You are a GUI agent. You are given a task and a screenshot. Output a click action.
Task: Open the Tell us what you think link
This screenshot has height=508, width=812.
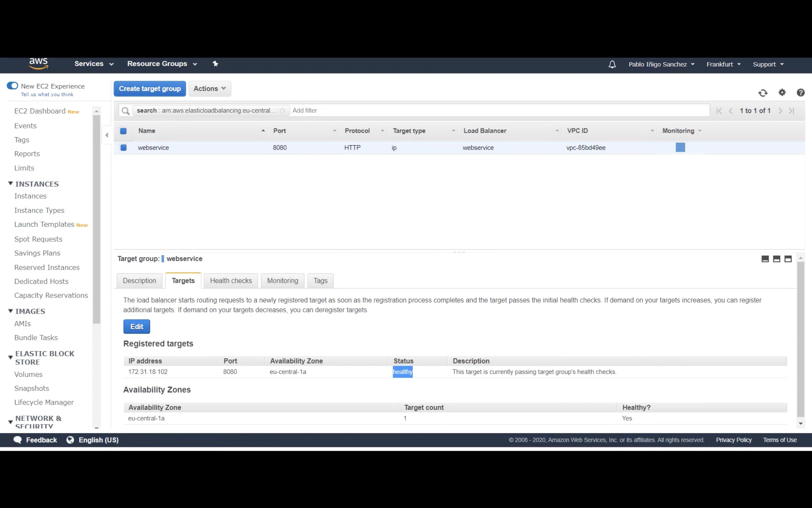pos(47,94)
